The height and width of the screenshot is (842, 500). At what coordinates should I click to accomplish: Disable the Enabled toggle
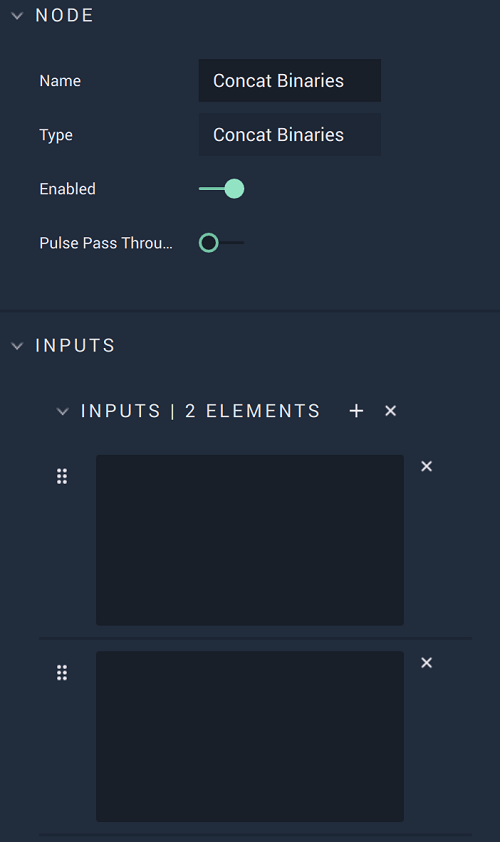[x=221, y=189]
